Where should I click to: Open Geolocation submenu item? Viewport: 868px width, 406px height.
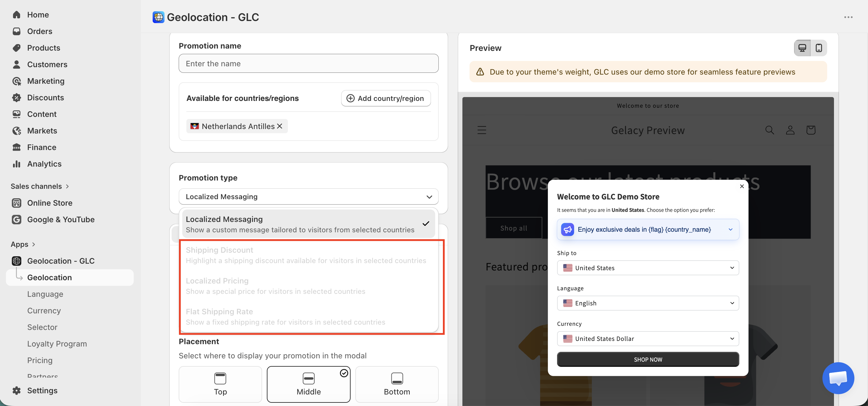tap(70, 277)
